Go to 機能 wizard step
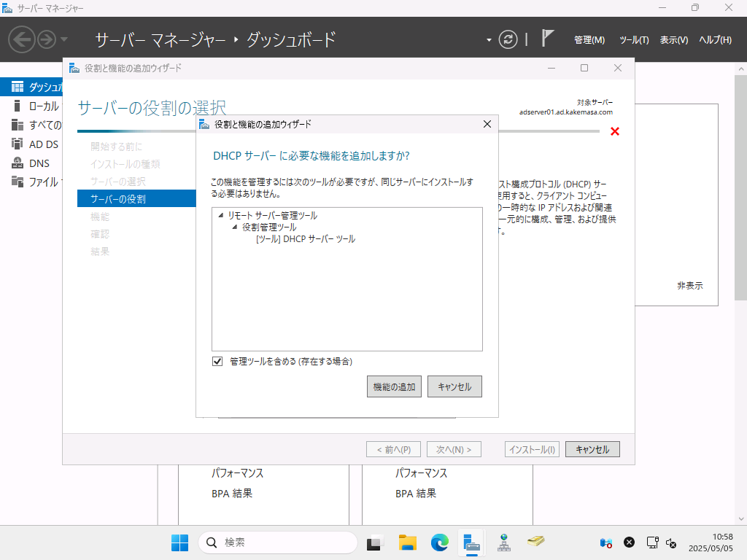 coord(99,217)
